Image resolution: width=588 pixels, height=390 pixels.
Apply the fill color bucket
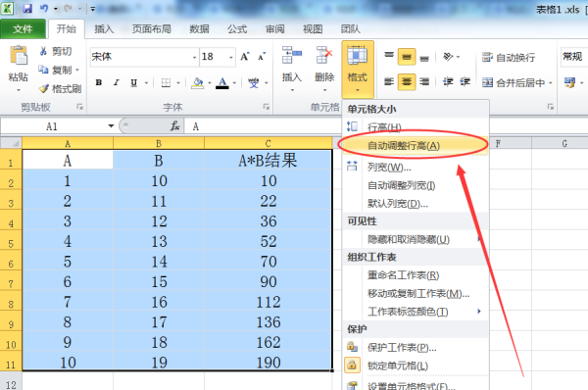pyautogui.click(x=197, y=82)
